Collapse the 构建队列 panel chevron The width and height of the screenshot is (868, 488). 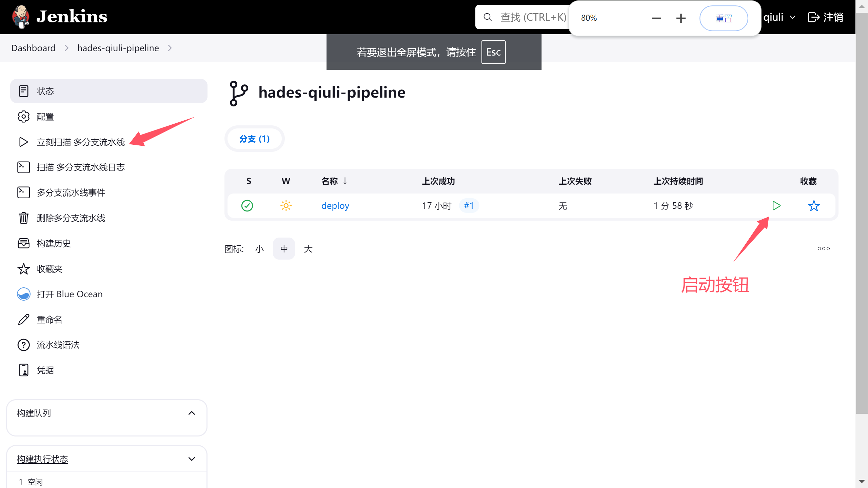pos(192,413)
